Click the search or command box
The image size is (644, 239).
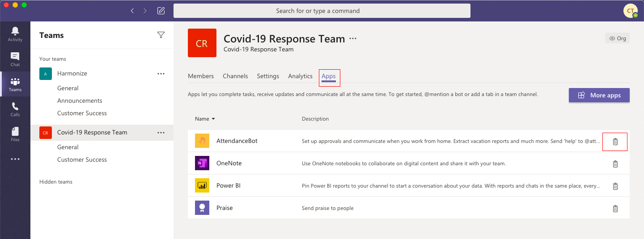pyautogui.click(x=322, y=11)
